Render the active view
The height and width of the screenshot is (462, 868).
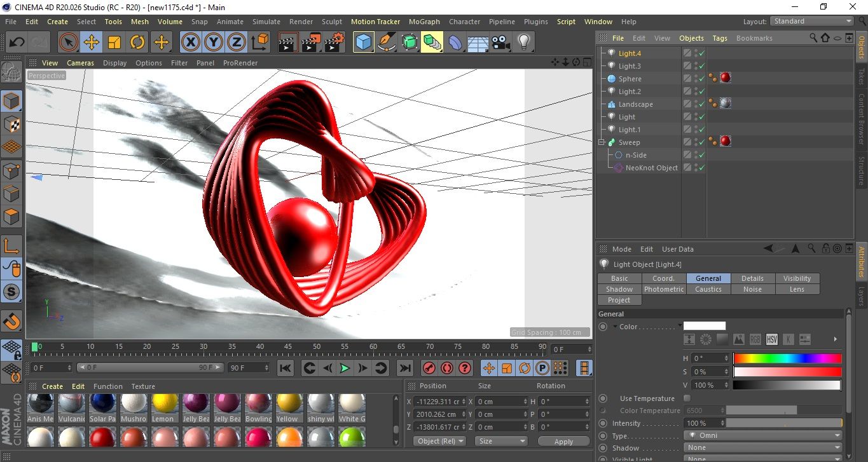pyautogui.click(x=289, y=43)
